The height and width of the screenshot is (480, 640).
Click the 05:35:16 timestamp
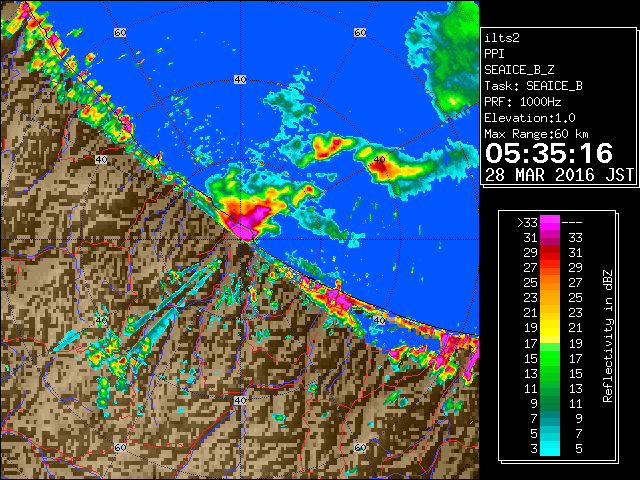click(549, 153)
